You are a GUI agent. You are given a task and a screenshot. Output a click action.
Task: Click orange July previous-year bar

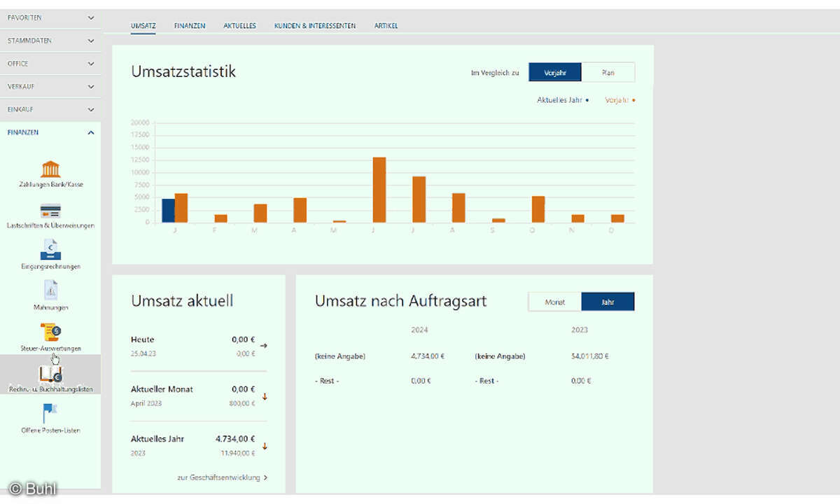tap(419, 199)
